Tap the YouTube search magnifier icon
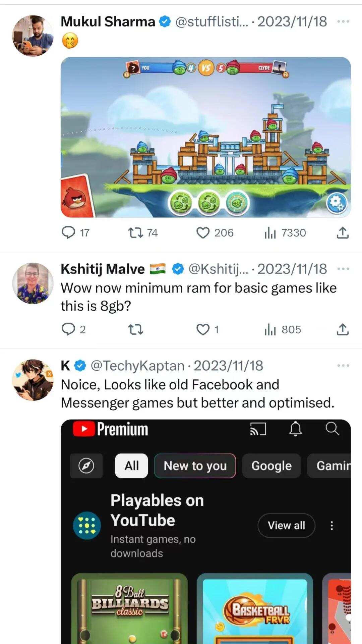 tap(332, 429)
